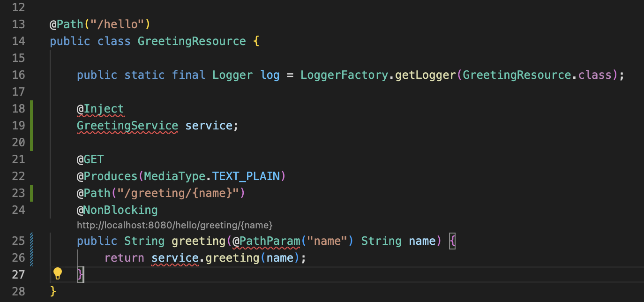This screenshot has height=302, width=644.
Task: Click the @GET annotation
Action: point(90,159)
